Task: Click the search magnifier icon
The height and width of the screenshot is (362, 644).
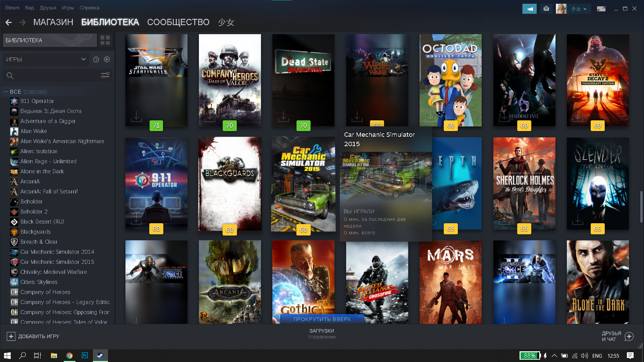Action: 10,76
